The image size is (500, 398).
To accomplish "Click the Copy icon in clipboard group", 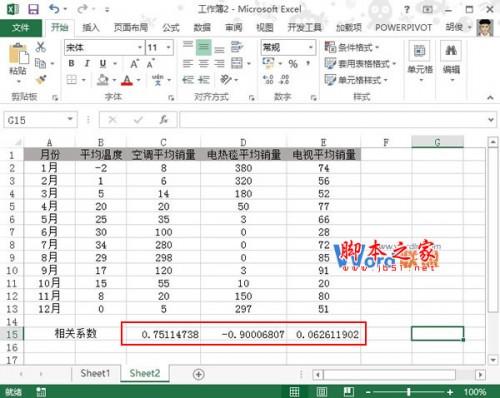I will pyautogui.click(x=40, y=63).
